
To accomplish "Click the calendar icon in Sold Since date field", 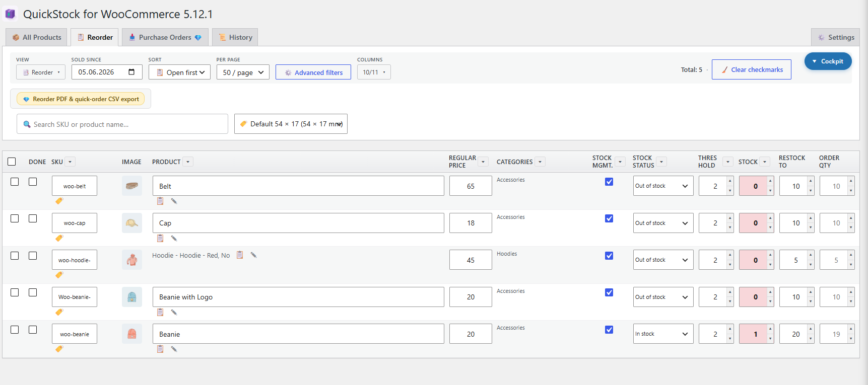I will 131,72.
